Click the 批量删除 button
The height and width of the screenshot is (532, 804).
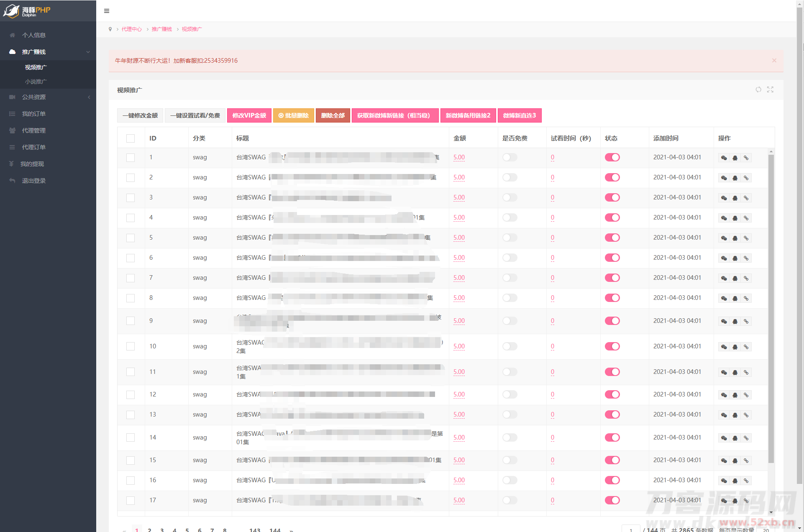point(294,115)
